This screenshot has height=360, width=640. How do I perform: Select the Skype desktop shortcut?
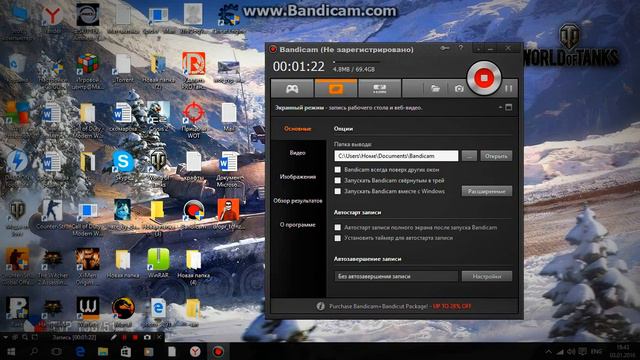[x=123, y=166]
